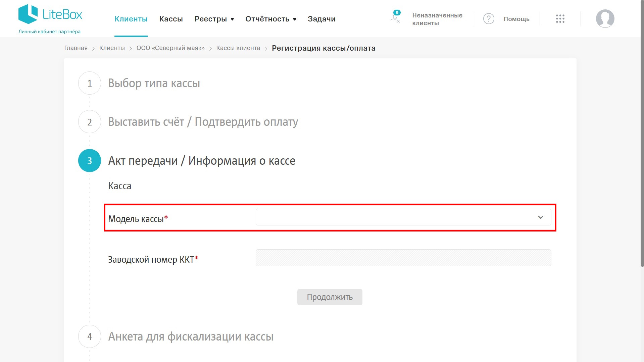644x362 pixels.
Task: Open step Анкета для фискализации кассы
Action: pos(191,337)
